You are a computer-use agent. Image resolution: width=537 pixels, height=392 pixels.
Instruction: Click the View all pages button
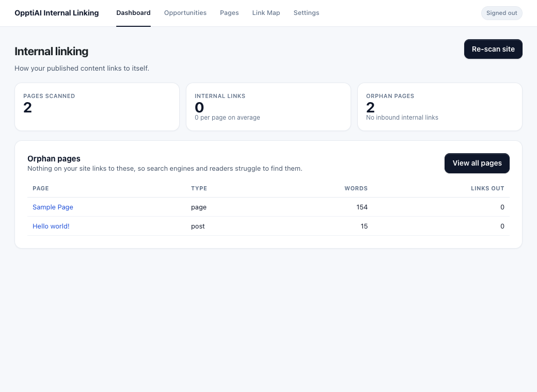477,163
